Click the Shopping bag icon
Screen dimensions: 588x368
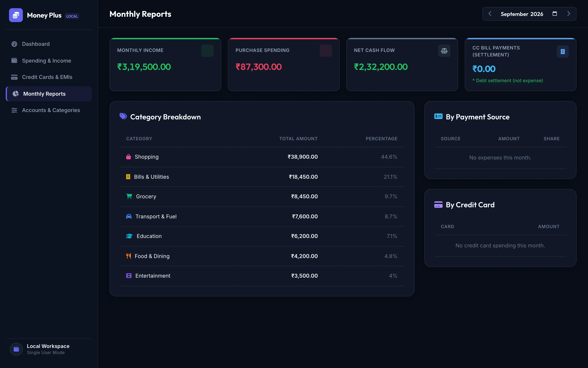[x=129, y=157]
